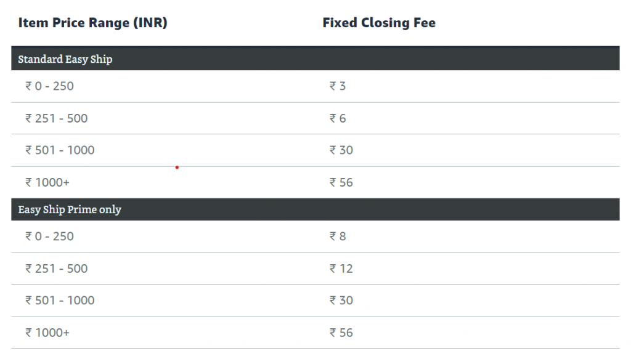This screenshot has height=364, width=631.
Task: Select ₹ 501 - 1000 under Standard Easy Ship
Action: click(60, 150)
